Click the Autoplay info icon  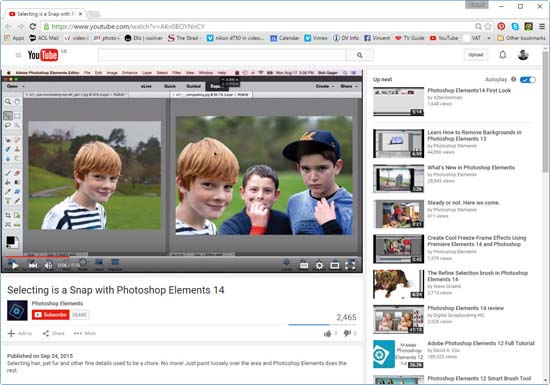(514, 79)
